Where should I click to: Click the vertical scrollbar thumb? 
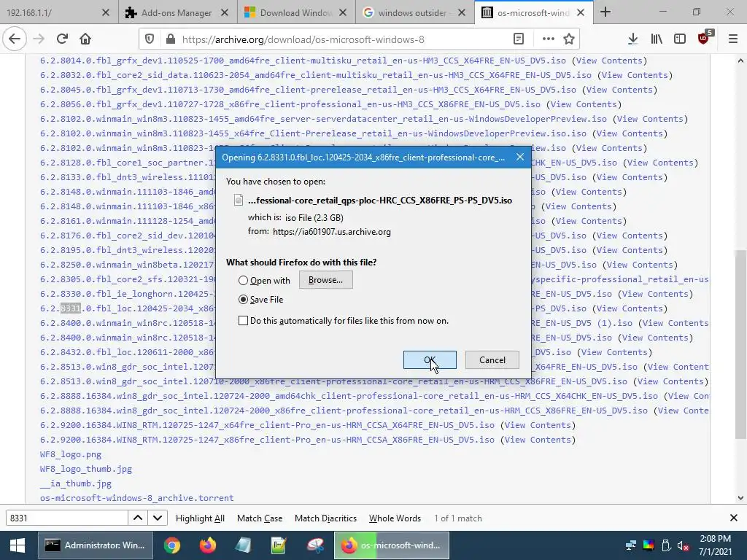pos(740,345)
